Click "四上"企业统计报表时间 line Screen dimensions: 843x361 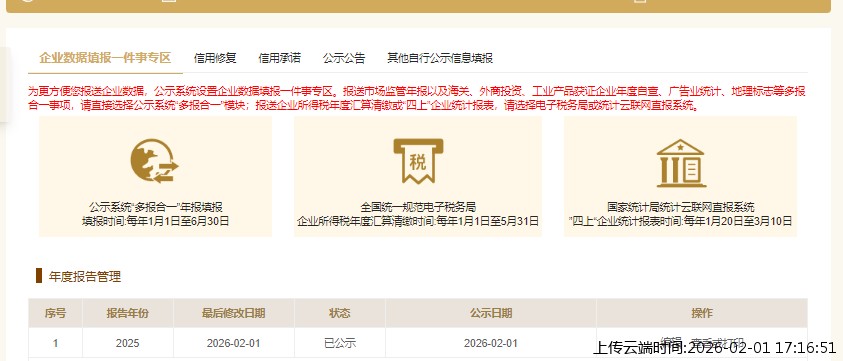(681, 221)
